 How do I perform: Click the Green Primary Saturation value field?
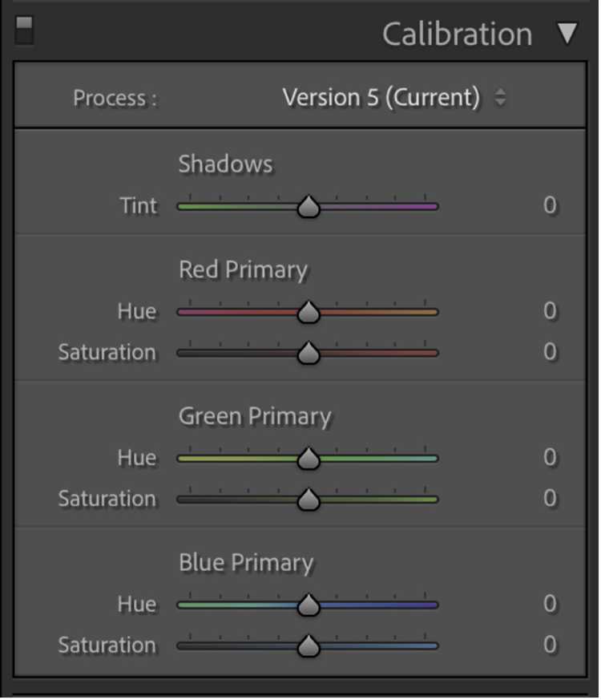point(550,499)
